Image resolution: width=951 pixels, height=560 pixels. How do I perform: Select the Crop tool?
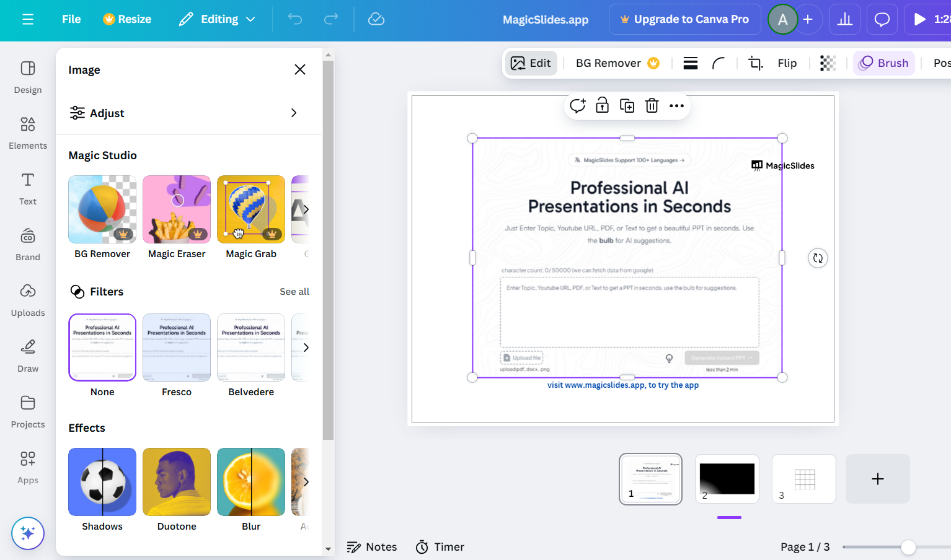756,63
